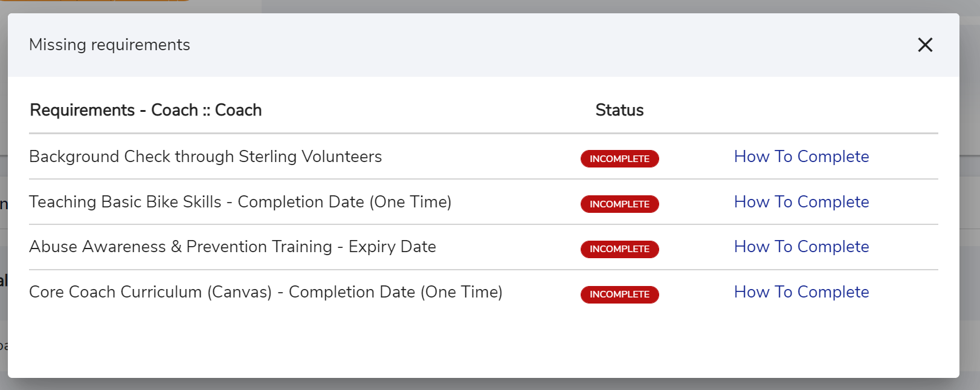980x390 pixels.
Task: Close the Missing requirements dialog
Action: pos(925,45)
